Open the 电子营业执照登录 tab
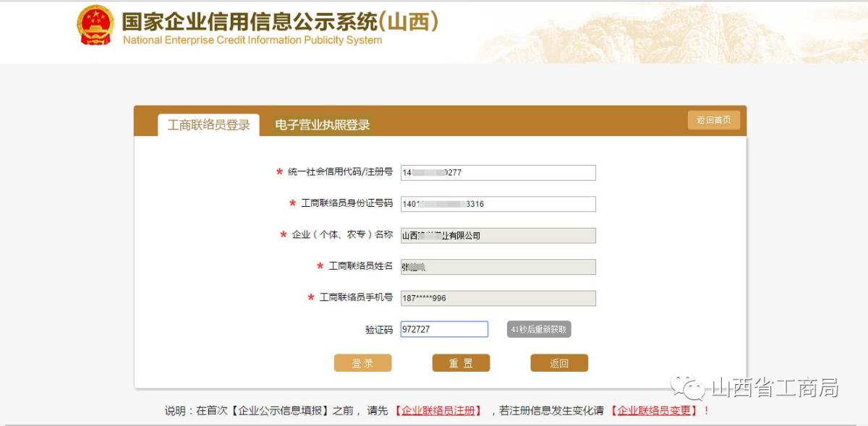The height and width of the screenshot is (426, 868). click(x=322, y=125)
